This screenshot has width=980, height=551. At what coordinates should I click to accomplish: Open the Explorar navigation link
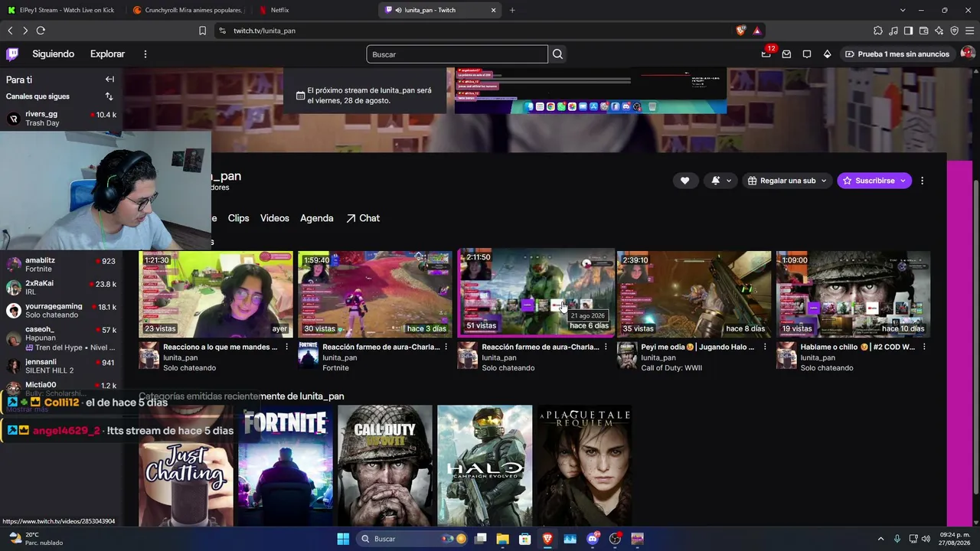(107, 54)
